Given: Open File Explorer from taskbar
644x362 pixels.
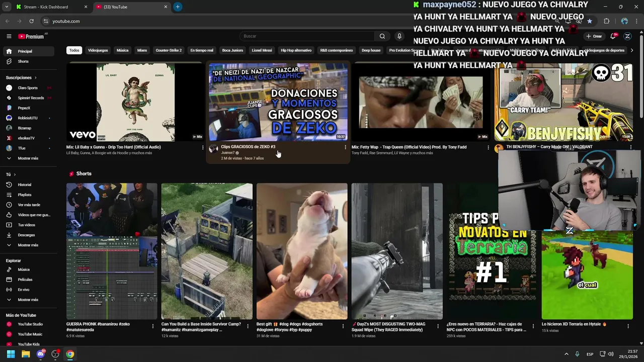Looking at the screenshot, I should click(x=26, y=354).
